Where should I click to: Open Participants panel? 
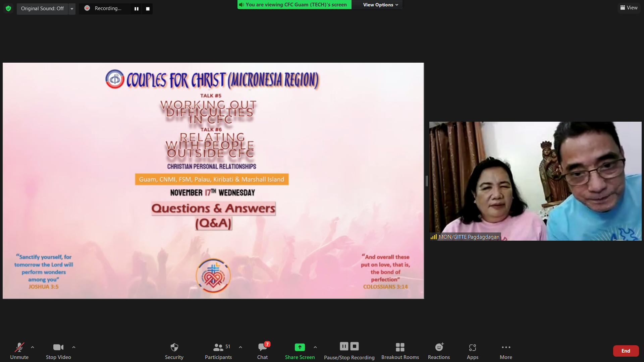[x=218, y=351]
